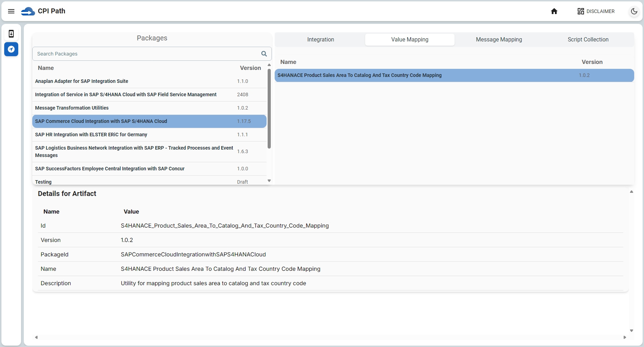Click horizontal scroll left arrow at bottom
The width and height of the screenshot is (644, 347).
point(36,337)
